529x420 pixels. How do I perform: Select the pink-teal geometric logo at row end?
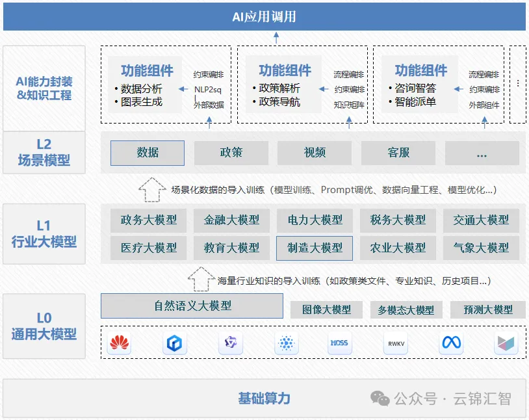506,343
